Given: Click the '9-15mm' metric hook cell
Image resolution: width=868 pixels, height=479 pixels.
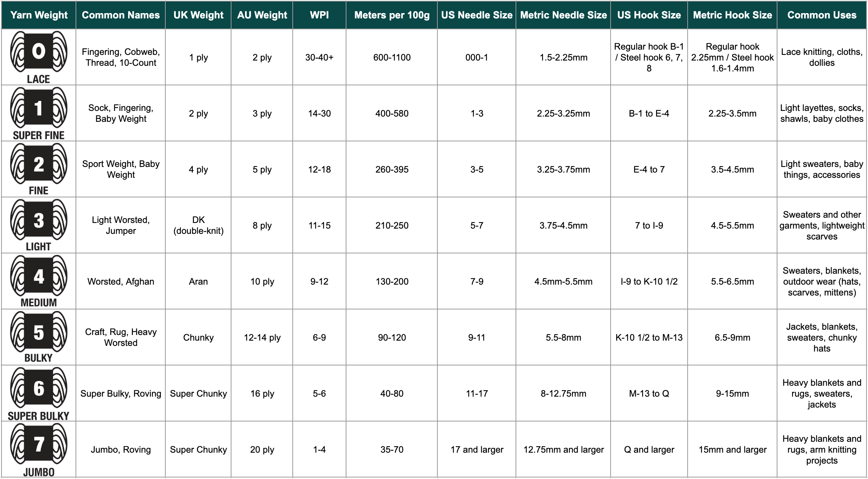Looking at the screenshot, I should coord(732,393).
